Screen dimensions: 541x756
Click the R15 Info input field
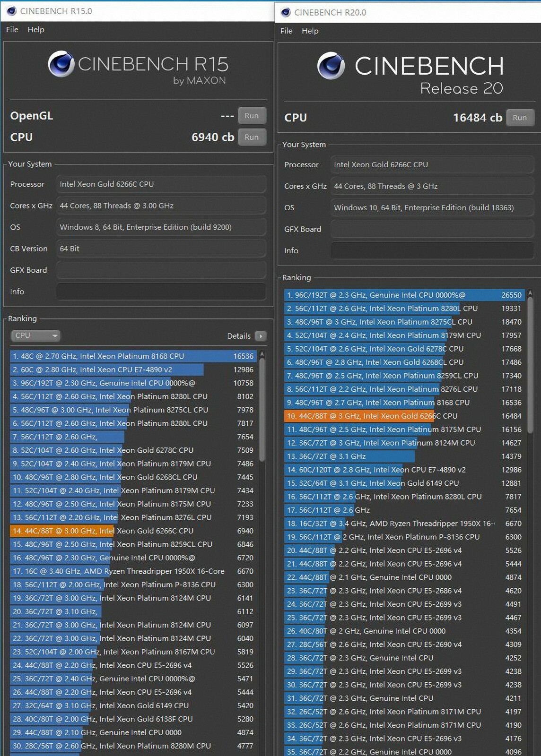click(x=161, y=292)
